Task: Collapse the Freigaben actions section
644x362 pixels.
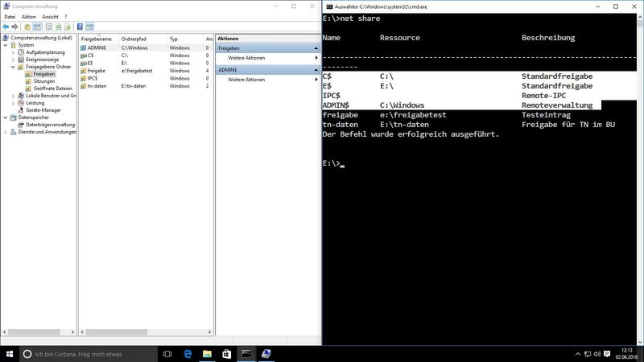Action: (x=316, y=48)
